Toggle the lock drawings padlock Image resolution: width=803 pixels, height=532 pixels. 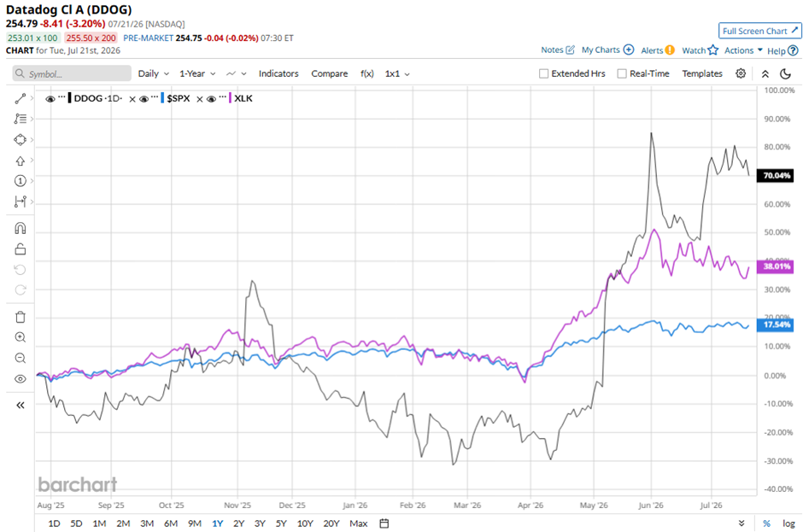(20, 248)
